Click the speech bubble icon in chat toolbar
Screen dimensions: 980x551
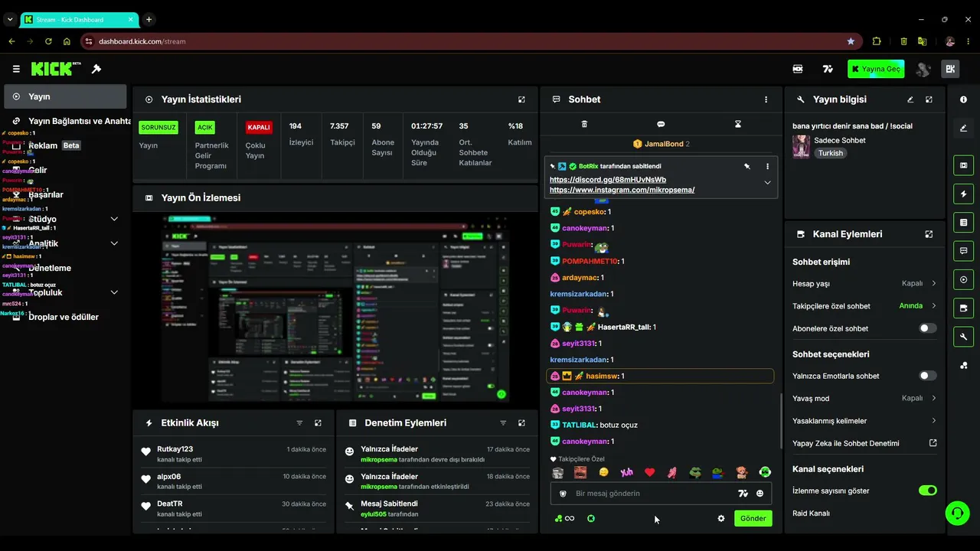661,124
